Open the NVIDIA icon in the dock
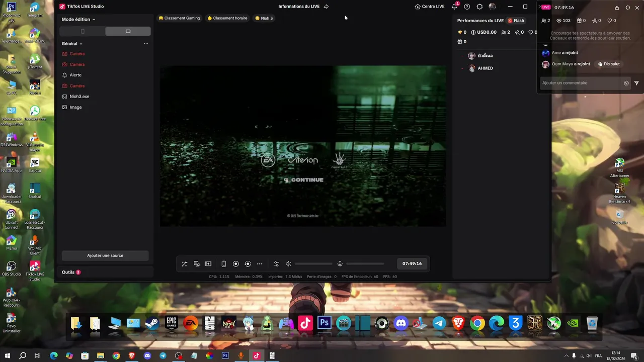Viewport: 644px width, 362px height. [573, 323]
